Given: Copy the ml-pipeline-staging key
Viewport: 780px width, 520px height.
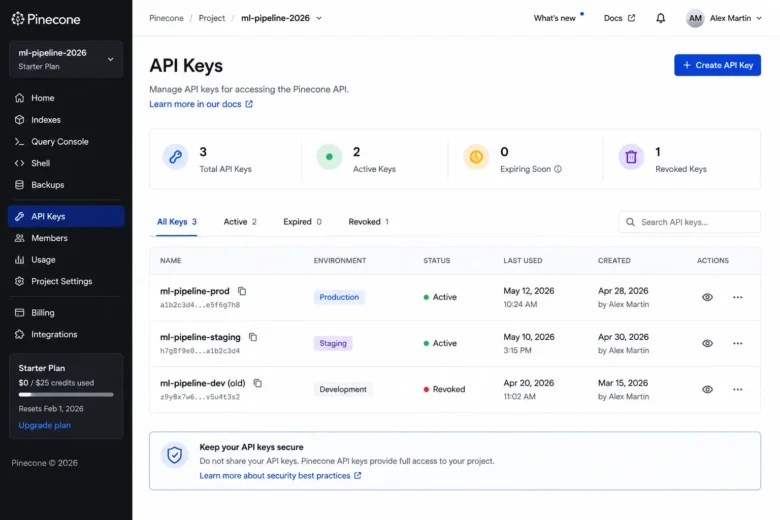Looking at the screenshot, I should point(253,337).
